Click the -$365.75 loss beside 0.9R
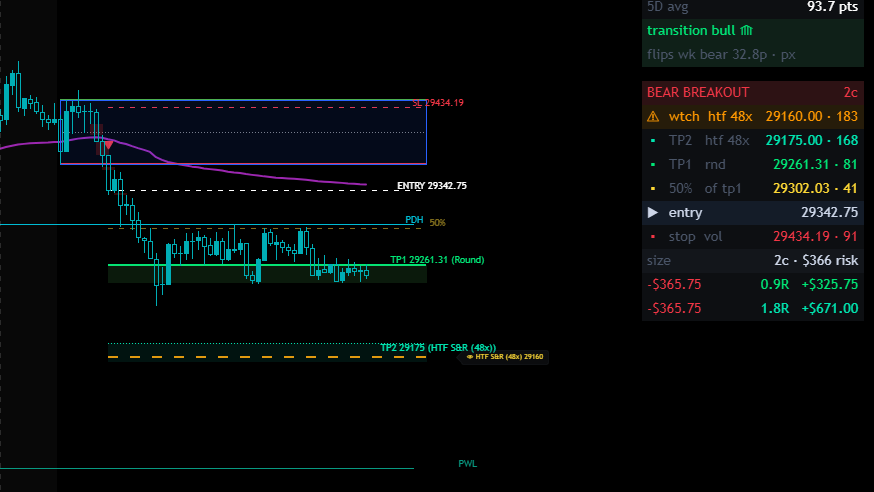This screenshot has width=874, height=492. (x=674, y=284)
